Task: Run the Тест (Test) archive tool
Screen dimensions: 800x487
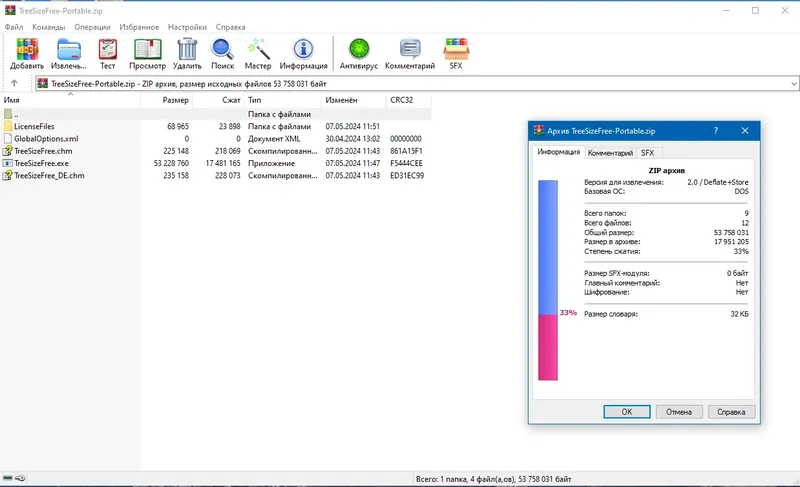Action: pyautogui.click(x=108, y=49)
